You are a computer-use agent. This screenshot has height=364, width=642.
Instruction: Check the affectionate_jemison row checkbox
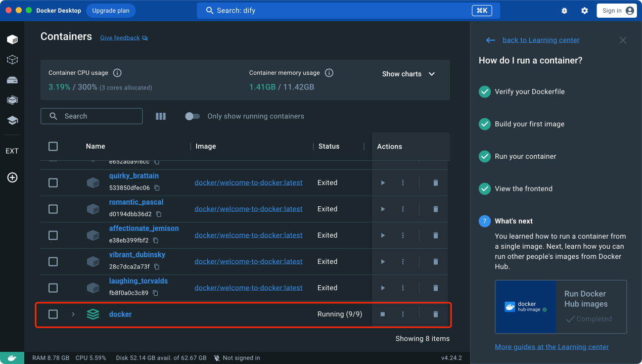click(53, 235)
